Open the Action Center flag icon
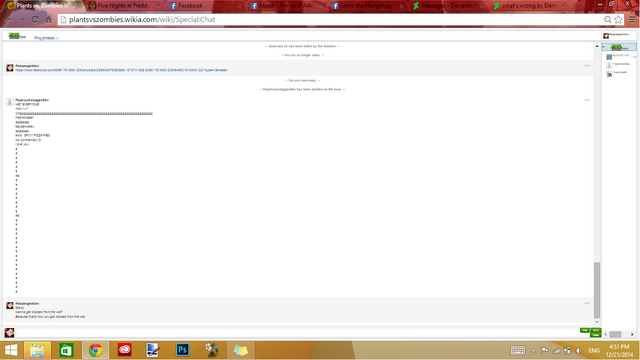This screenshot has width=640, height=360. [544, 350]
